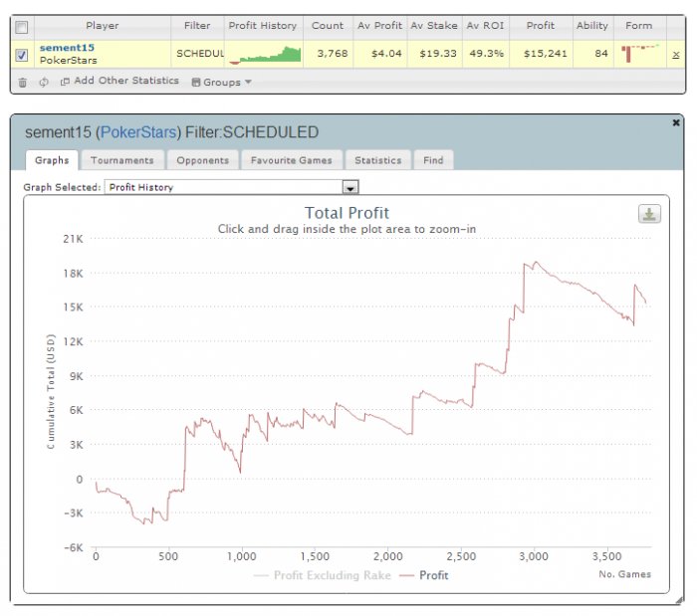Go to the Statistics tab

pos(378,160)
